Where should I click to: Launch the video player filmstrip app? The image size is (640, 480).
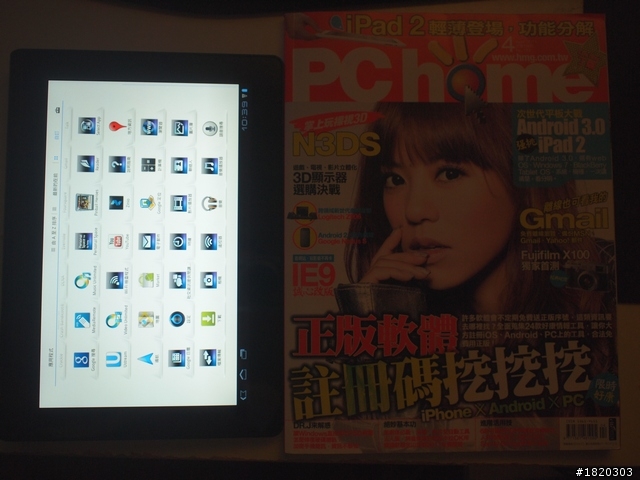coord(179,204)
